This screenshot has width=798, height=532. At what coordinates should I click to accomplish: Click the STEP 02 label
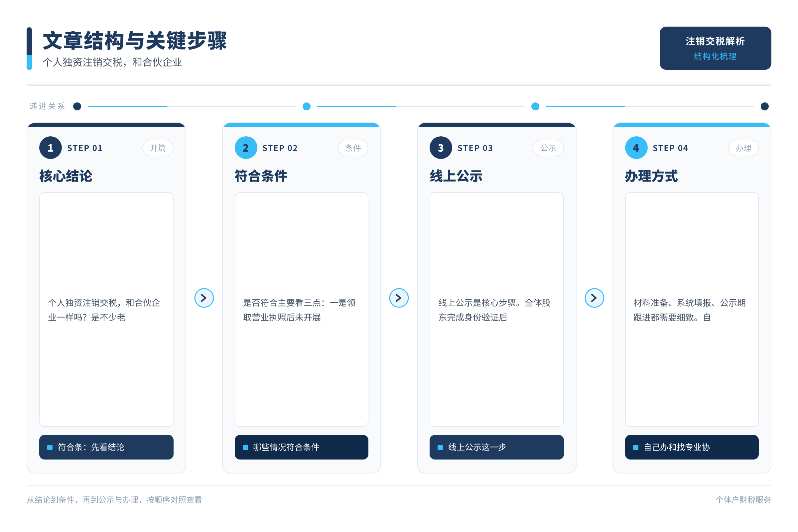coord(280,148)
